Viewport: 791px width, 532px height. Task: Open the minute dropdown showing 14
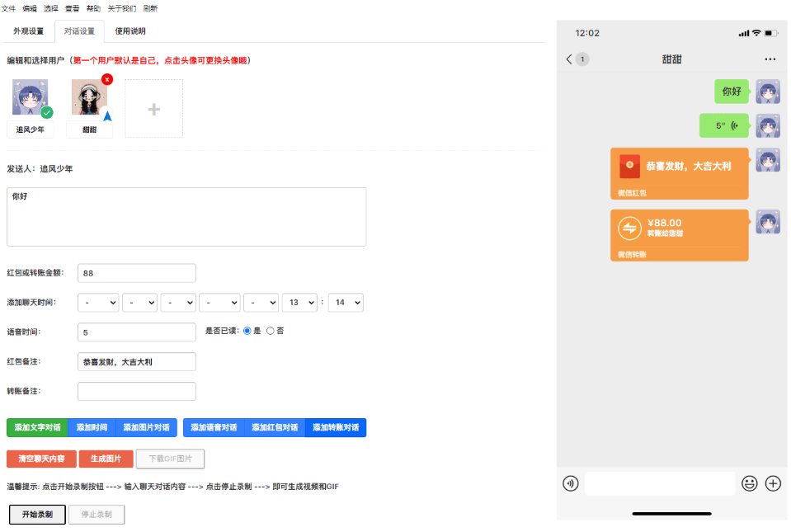click(346, 303)
